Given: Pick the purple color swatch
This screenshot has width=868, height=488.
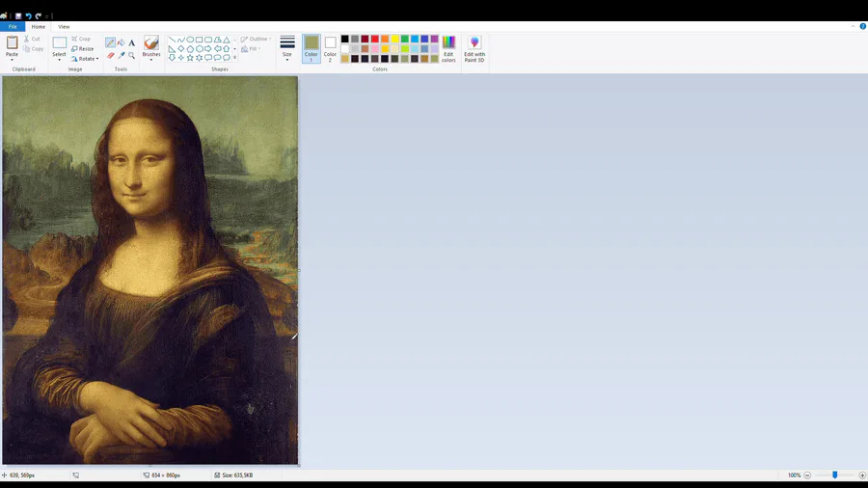Looking at the screenshot, I should point(435,39).
